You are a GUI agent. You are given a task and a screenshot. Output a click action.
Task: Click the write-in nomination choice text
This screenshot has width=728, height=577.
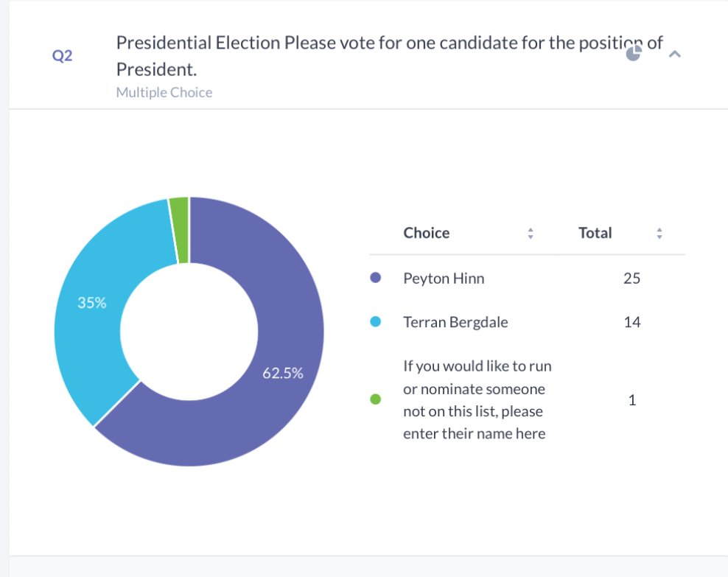[477, 399]
